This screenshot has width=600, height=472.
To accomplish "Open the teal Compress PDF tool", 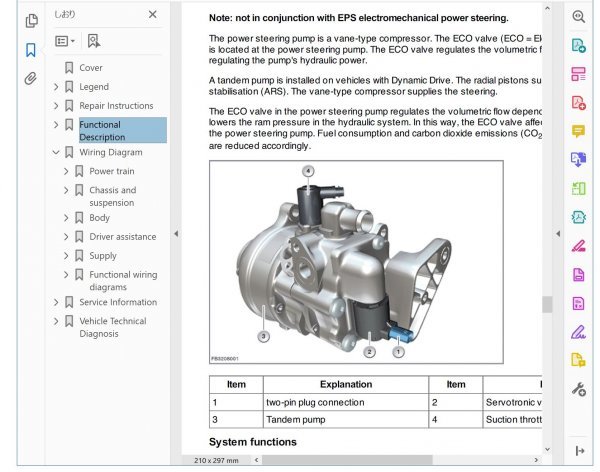I will tap(579, 217).
